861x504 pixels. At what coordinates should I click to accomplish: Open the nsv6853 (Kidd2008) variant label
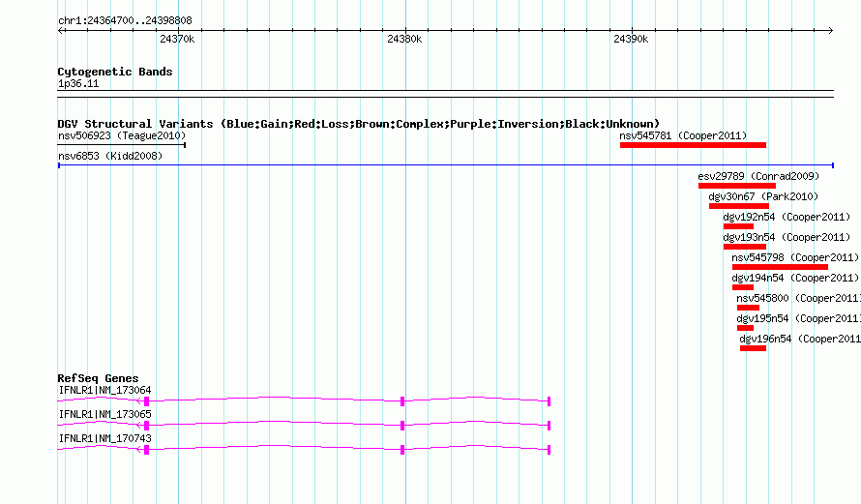(110, 156)
